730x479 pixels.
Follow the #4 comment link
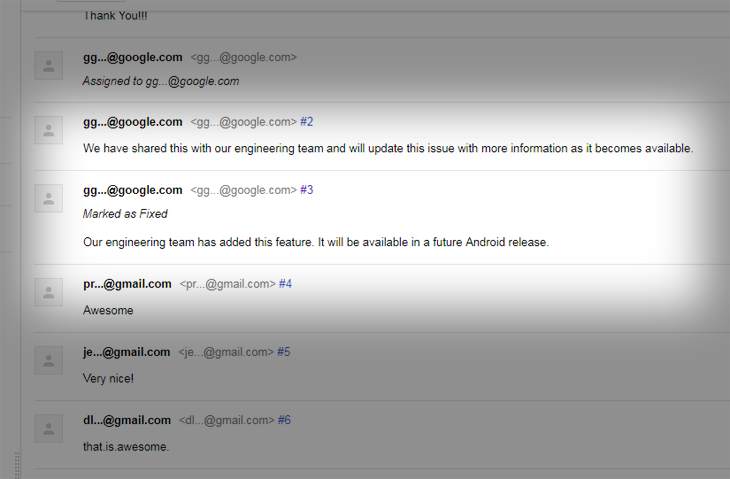285,284
